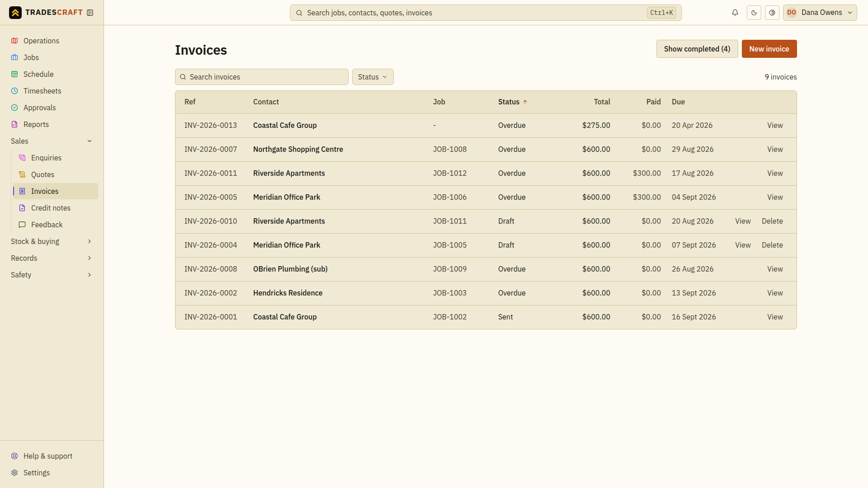This screenshot has height=488, width=868.
Task: Sort by the Ref column header
Action: tap(190, 102)
